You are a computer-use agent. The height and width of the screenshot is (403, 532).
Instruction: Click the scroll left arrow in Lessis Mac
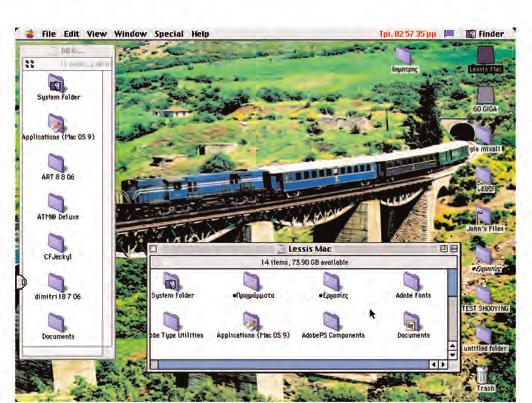click(x=434, y=365)
